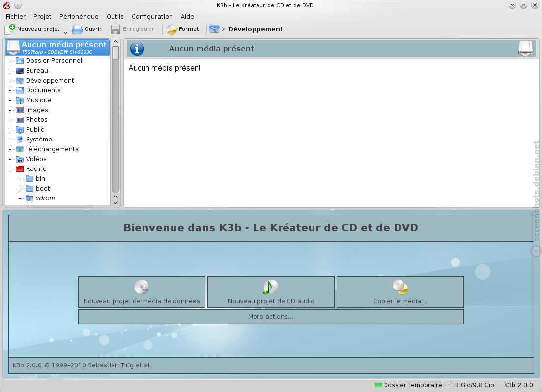Expand the Musique tree node
Viewport: 542px width, 392px height.
[x=10, y=100]
